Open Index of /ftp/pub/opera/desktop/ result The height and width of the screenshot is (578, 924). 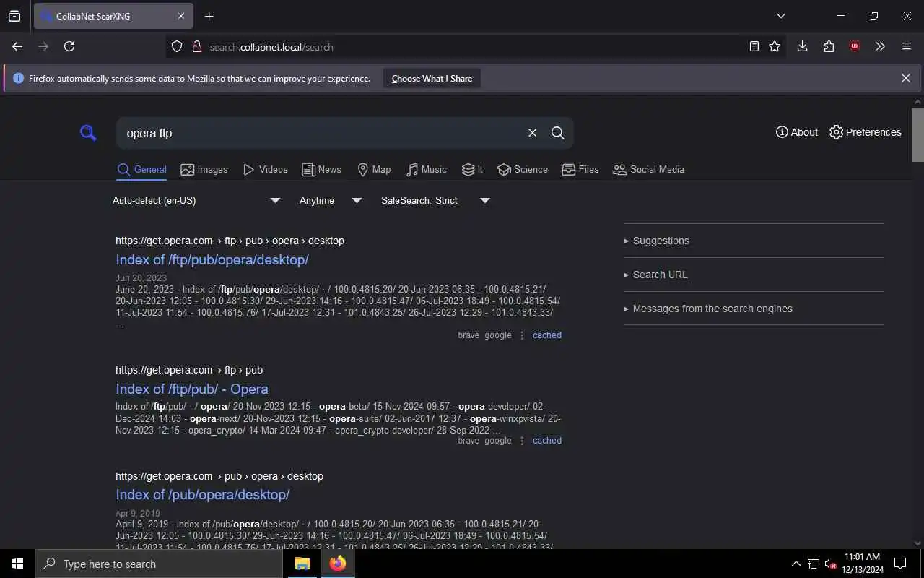[212, 259]
